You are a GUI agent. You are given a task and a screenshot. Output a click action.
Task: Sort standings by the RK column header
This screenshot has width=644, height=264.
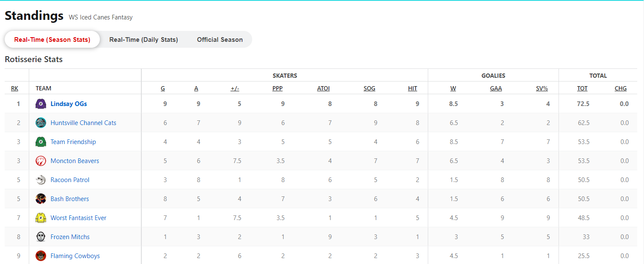[x=15, y=88]
